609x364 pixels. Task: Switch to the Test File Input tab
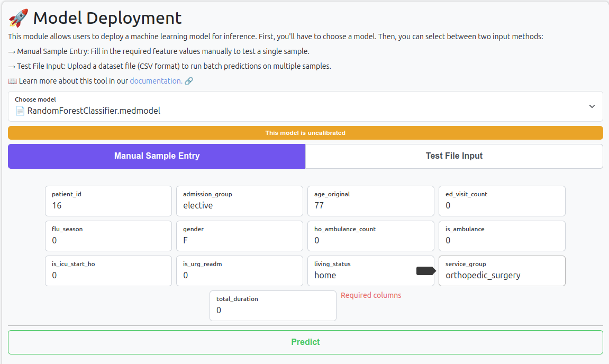(x=454, y=156)
